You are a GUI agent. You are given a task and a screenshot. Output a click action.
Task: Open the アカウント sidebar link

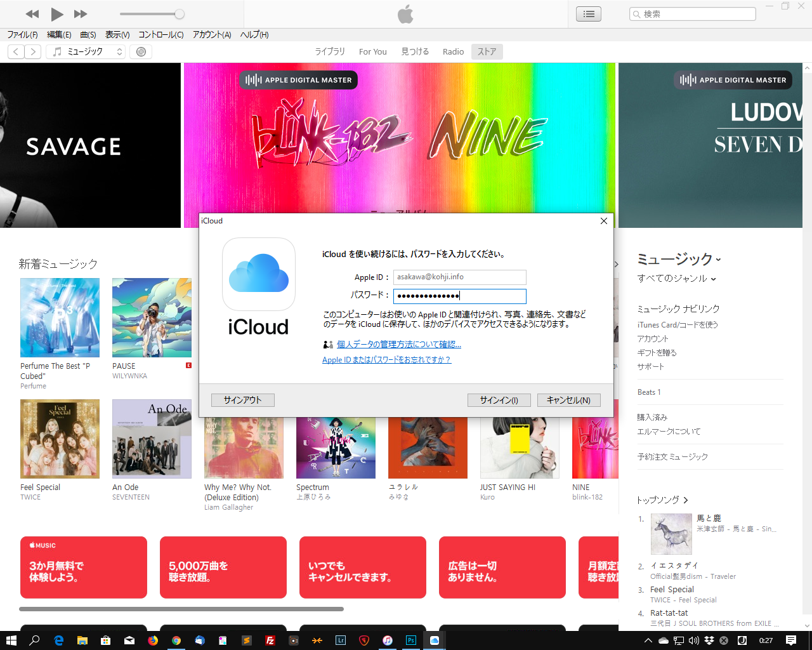point(653,339)
